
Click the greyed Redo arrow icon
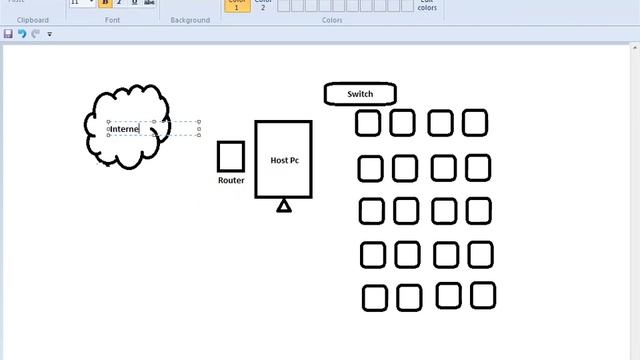coord(36,34)
